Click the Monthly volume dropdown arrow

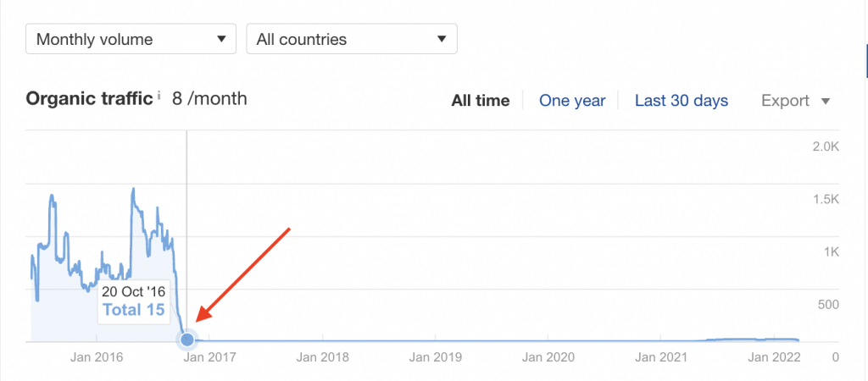221,39
